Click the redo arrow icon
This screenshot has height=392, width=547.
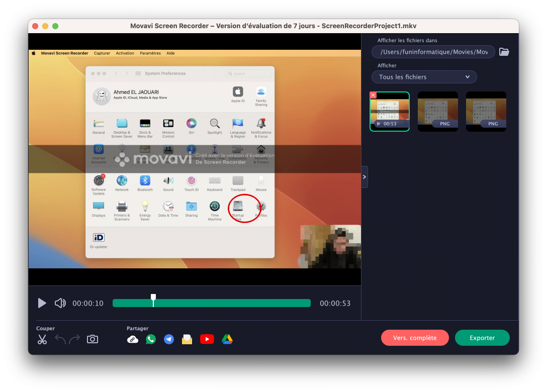[x=74, y=339]
